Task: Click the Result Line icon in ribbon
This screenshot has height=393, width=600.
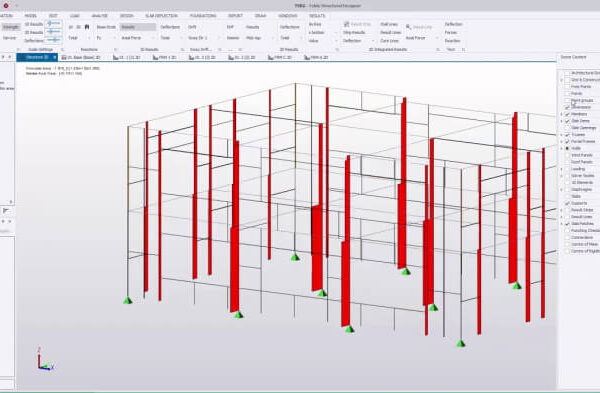Action: [x=409, y=27]
